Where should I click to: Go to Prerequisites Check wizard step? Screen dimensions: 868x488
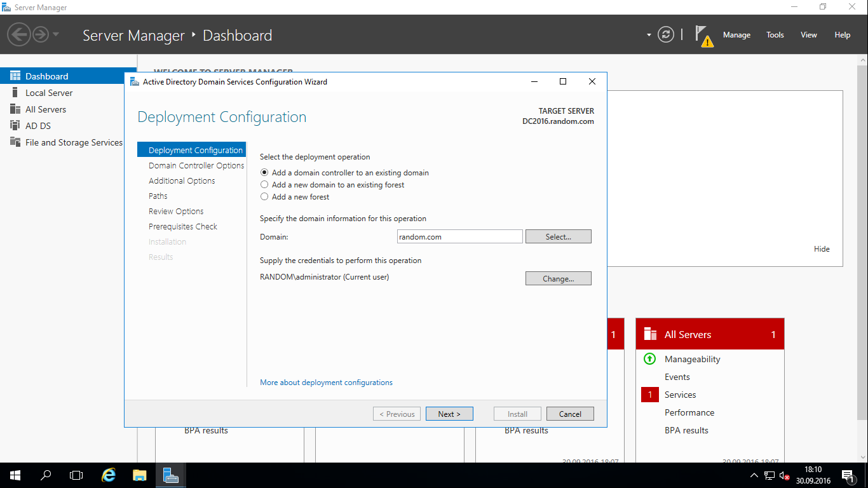click(183, 227)
